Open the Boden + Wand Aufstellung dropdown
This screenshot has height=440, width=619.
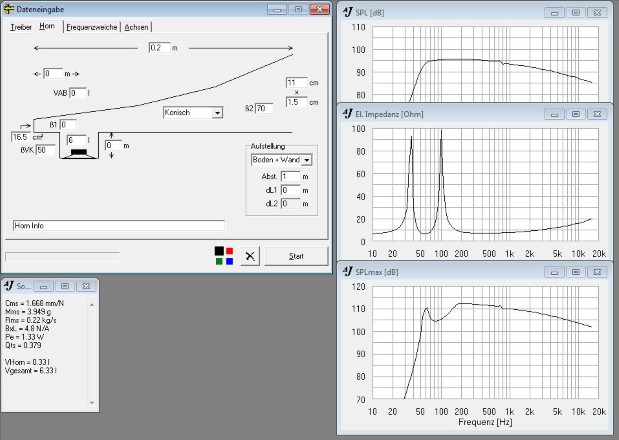tap(307, 160)
